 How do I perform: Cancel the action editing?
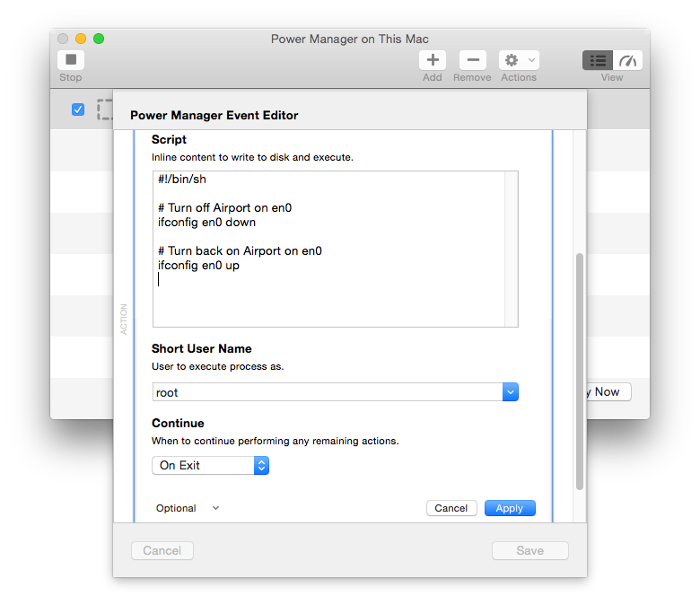451,508
